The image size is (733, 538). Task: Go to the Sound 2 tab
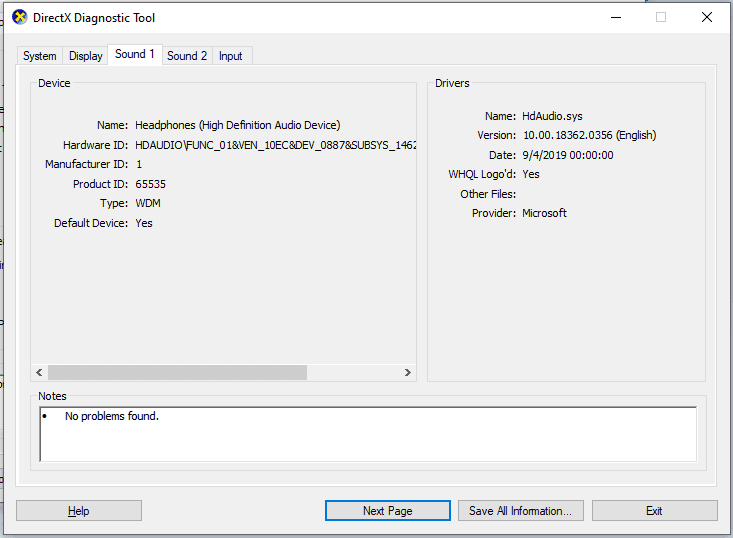(187, 56)
